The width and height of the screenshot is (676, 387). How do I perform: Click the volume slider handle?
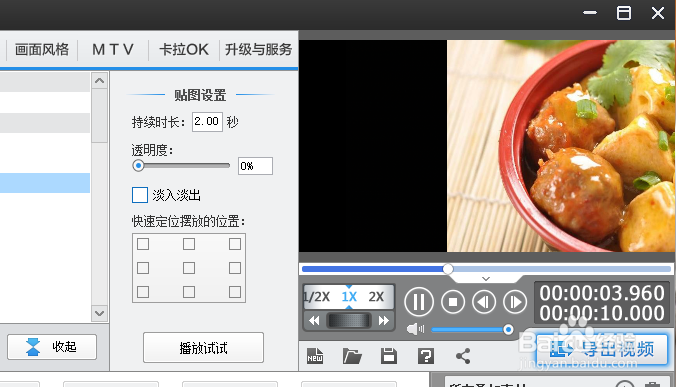(508, 330)
